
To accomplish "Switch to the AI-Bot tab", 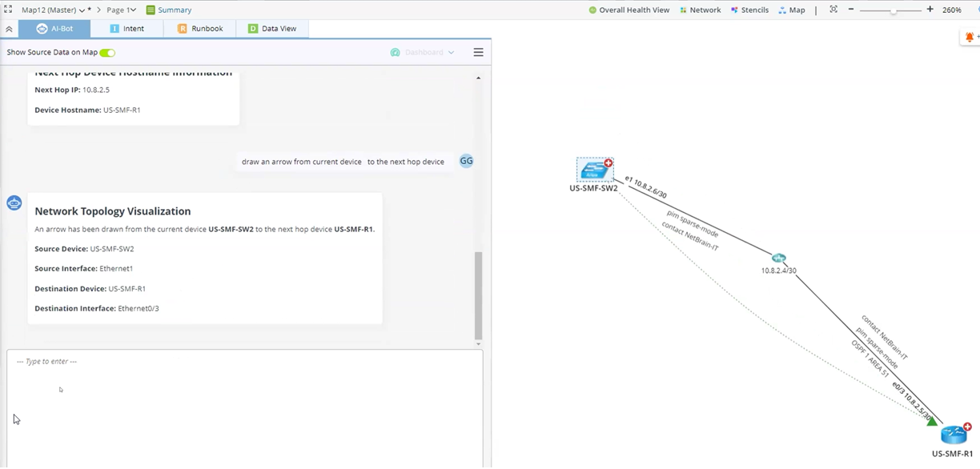I will pyautogui.click(x=55, y=28).
